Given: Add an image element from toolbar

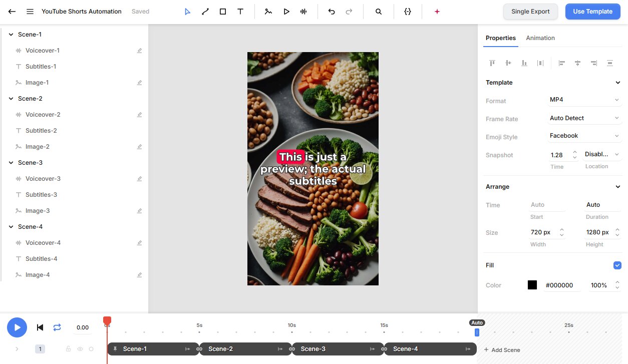Looking at the screenshot, I should click(x=268, y=12).
